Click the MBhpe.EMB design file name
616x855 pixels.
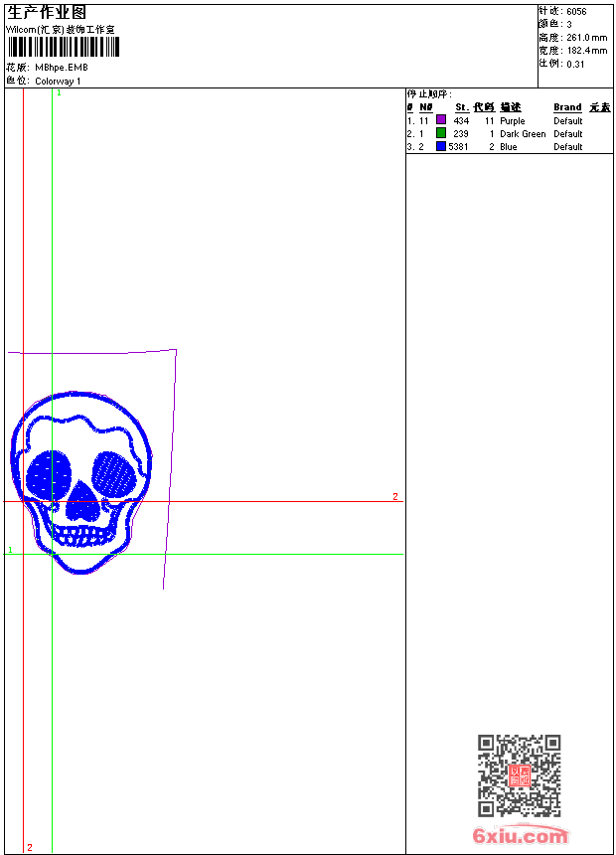(x=62, y=68)
